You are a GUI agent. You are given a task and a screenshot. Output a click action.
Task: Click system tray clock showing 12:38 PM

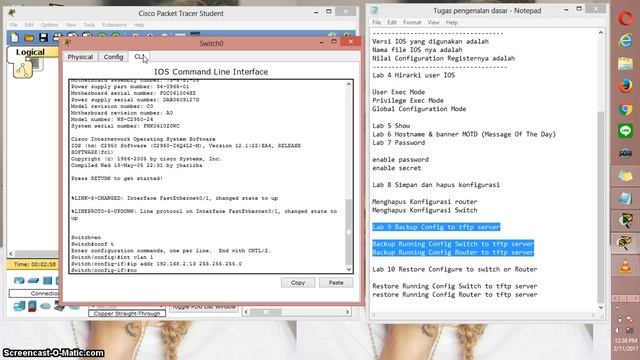[625, 340]
